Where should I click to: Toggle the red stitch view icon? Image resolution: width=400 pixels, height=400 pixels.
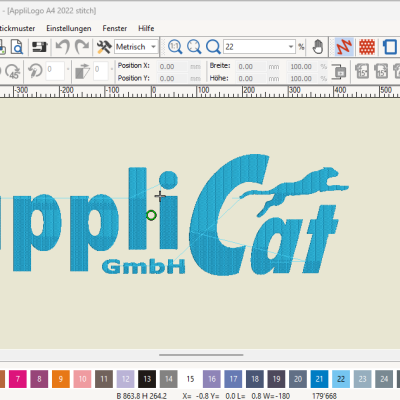[344, 47]
